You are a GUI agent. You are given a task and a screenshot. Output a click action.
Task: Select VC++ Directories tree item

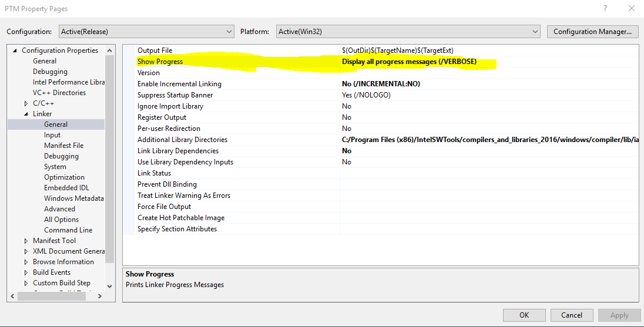point(59,93)
